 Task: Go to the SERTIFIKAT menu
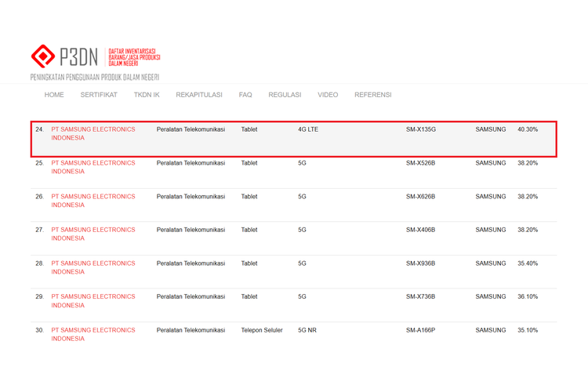[x=99, y=95]
